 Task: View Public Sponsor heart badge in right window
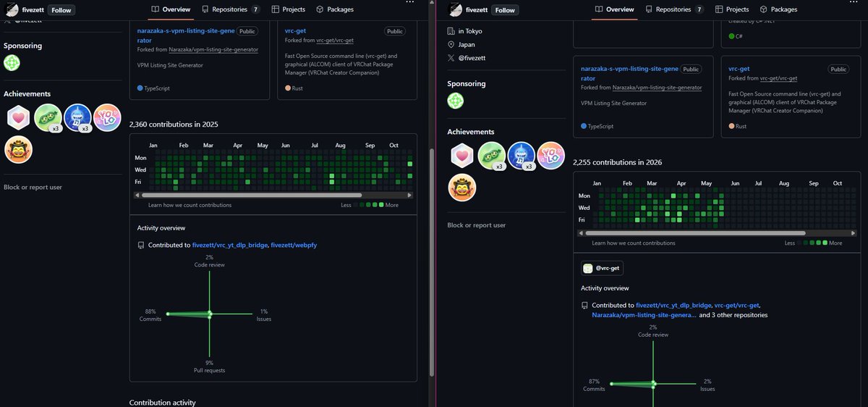click(461, 155)
